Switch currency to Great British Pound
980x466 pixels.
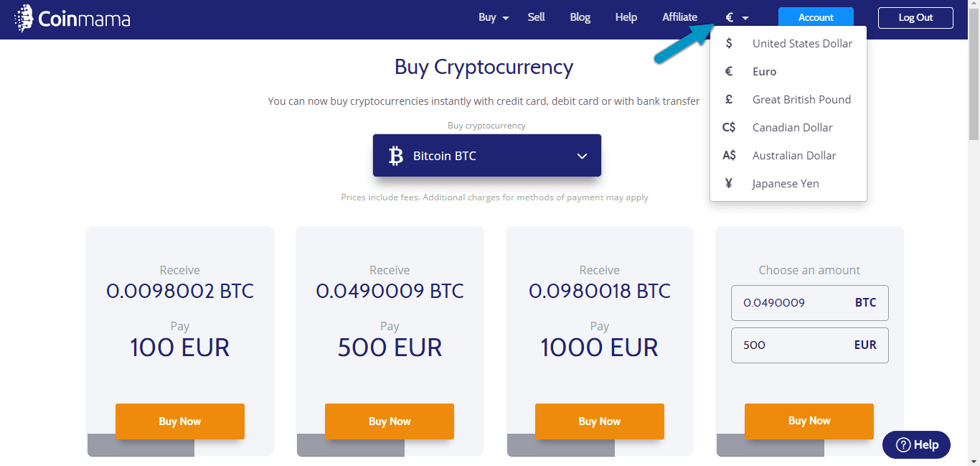click(x=801, y=99)
